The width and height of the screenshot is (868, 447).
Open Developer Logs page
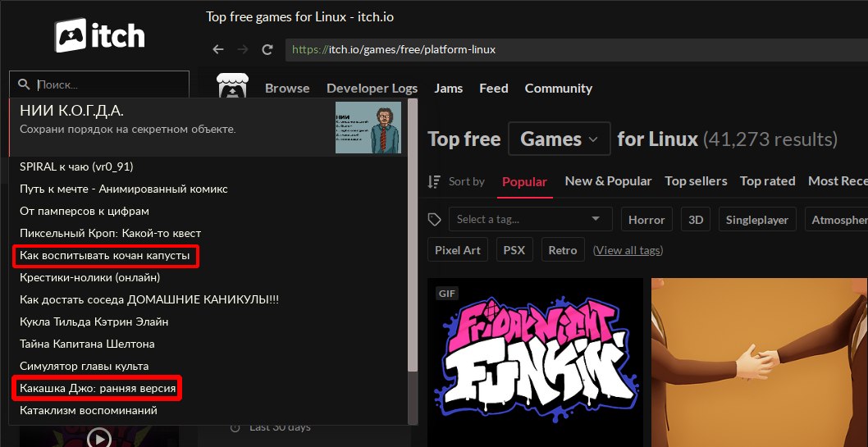pyautogui.click(x=372, y=89)
